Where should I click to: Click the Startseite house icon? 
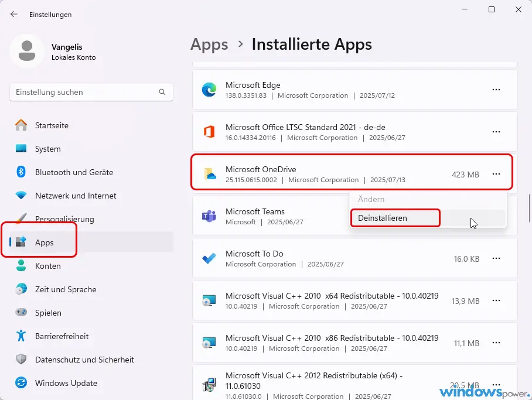pyautogui.click(x=21, y=125)
